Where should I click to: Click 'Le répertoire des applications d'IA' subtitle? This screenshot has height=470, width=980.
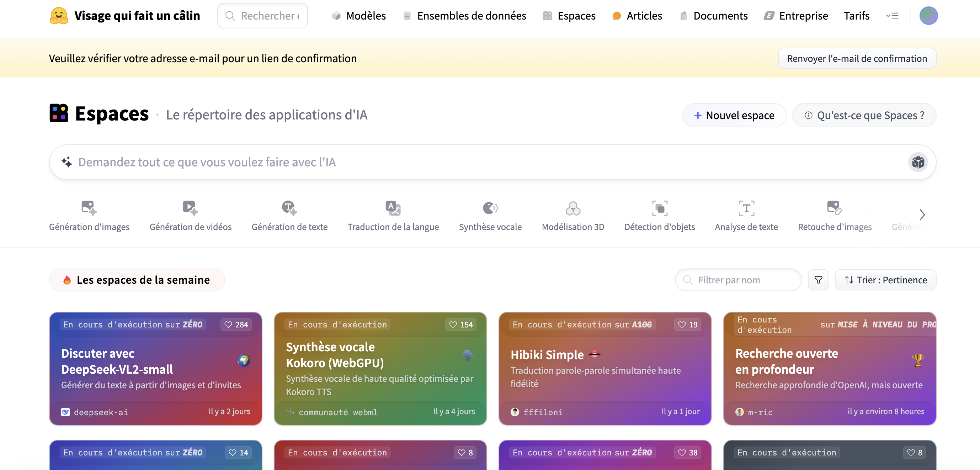[x=267, y=115]
